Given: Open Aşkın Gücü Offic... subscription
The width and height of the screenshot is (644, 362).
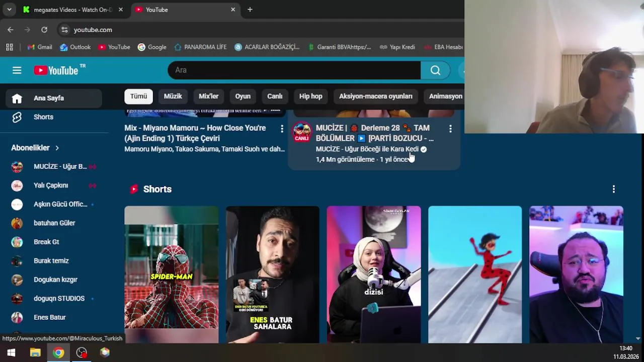Looking at the screenshot, I should point(54,204).
